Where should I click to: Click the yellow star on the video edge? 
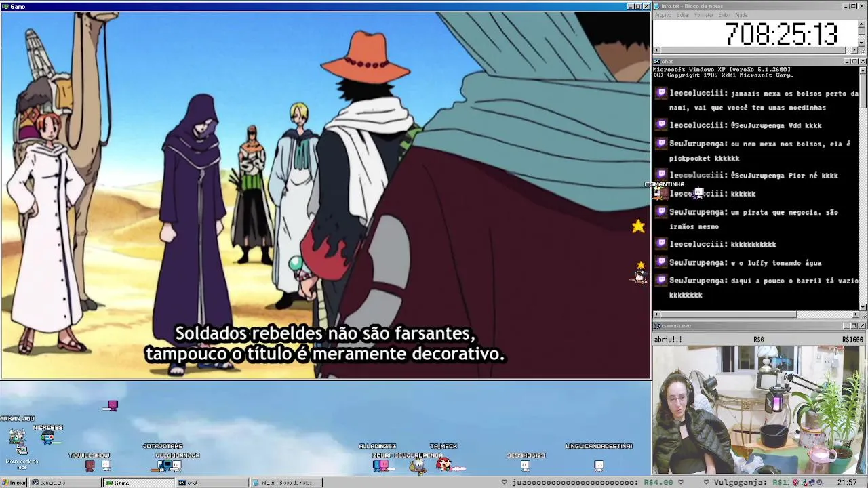tap(638, 226)
